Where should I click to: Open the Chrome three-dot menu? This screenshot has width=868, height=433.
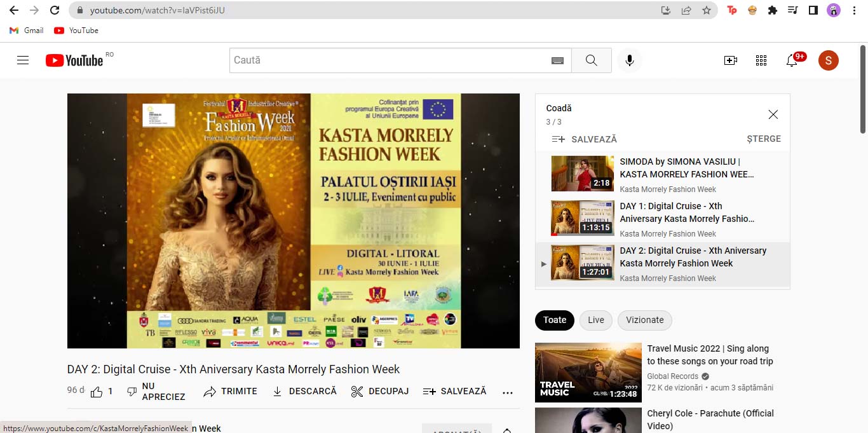[854, 10]
